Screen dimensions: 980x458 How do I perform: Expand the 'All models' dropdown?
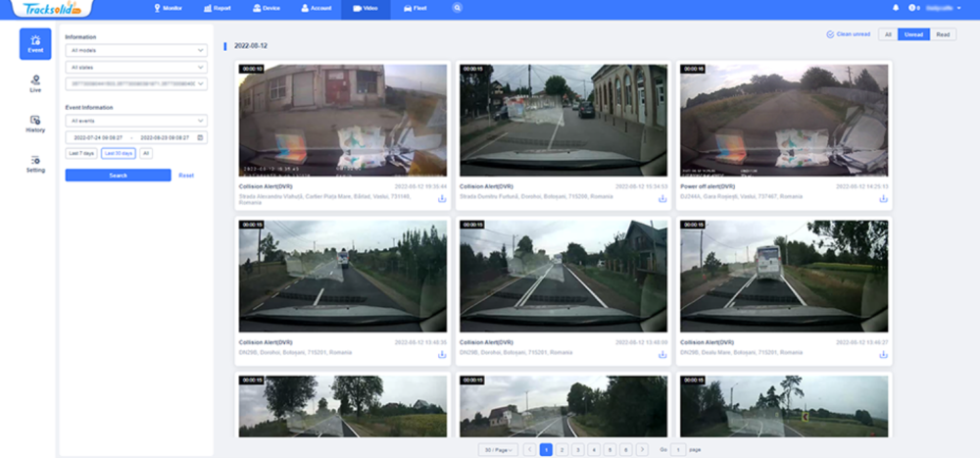tap(136, 50)
